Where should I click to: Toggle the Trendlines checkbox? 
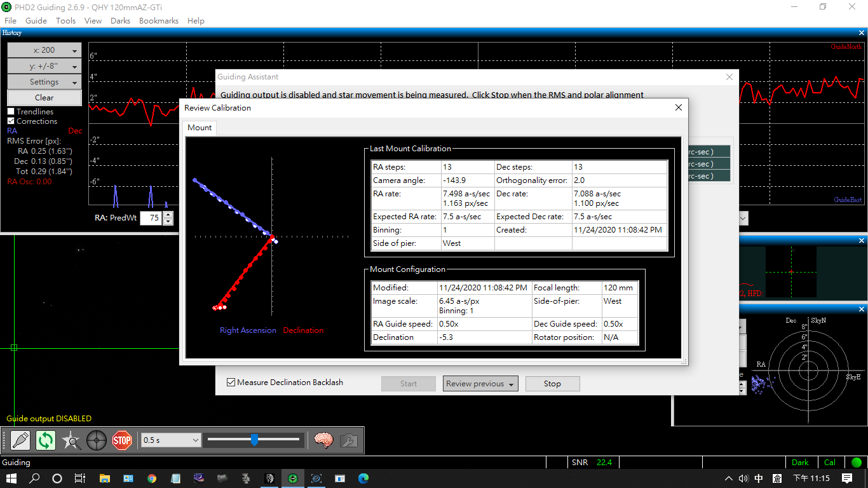[x=11, y=112]
